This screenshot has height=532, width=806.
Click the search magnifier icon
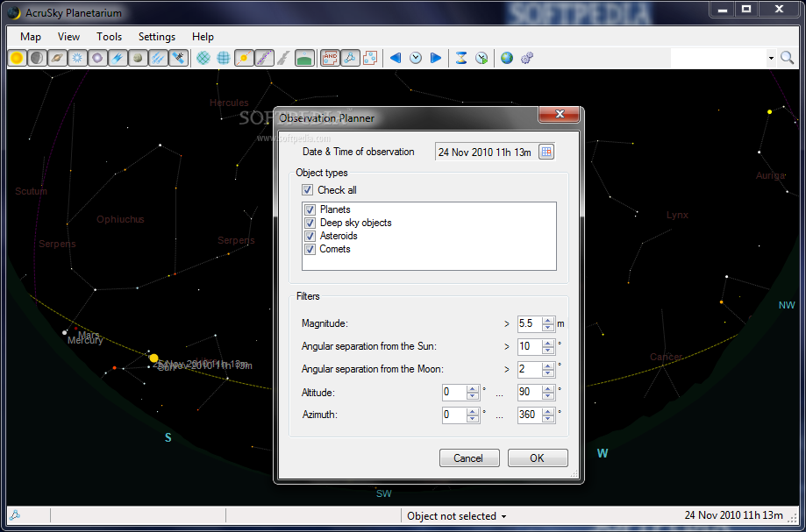point(787,58)
